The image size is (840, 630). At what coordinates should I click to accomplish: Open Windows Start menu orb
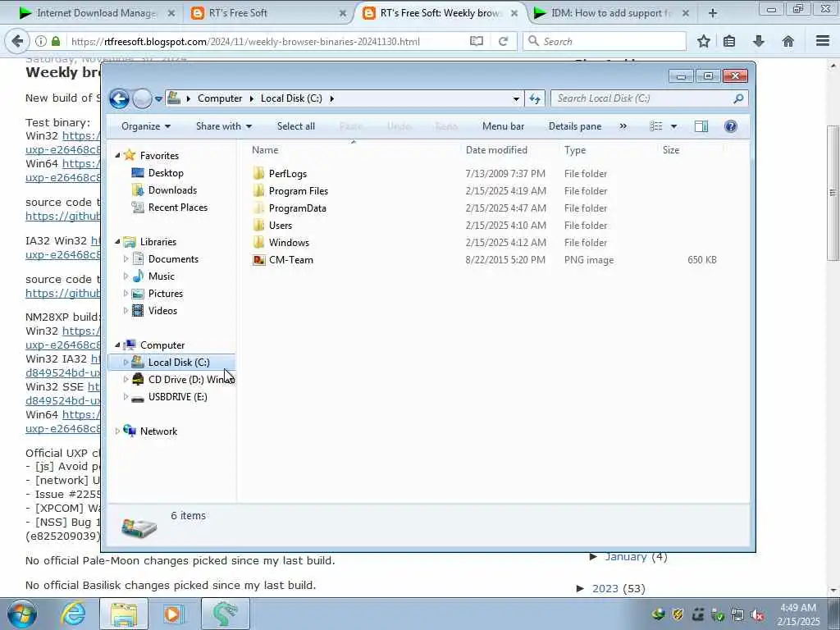22,614
